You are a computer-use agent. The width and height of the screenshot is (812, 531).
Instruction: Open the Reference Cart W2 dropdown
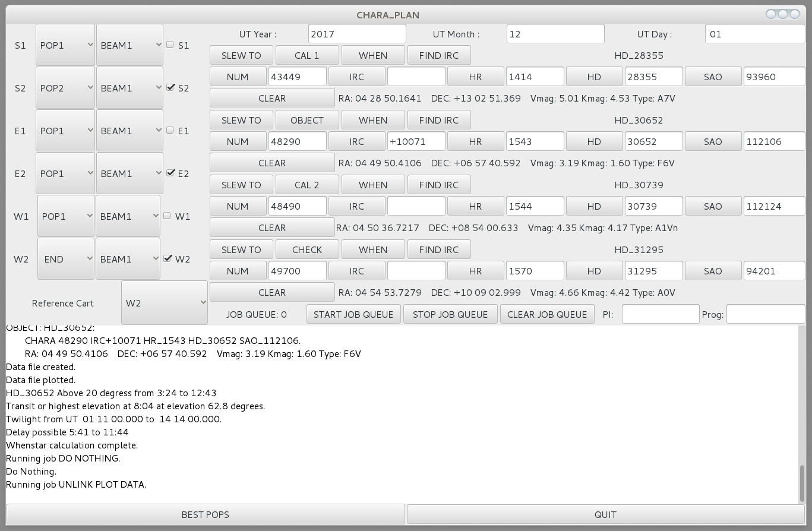(x=165, y=303)
